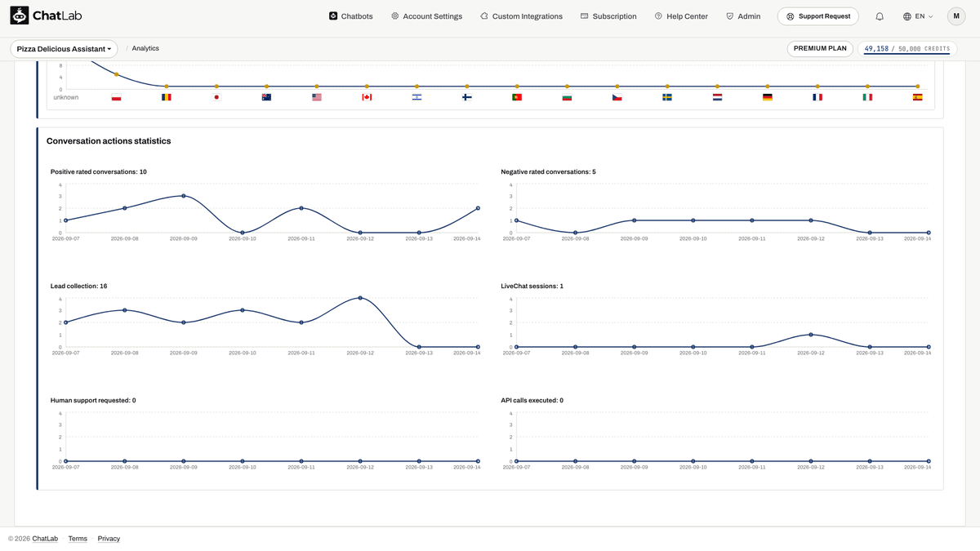Click the United States flag icon
The image size is (980, 551).
pyautogui.click(x=317, y=97)
